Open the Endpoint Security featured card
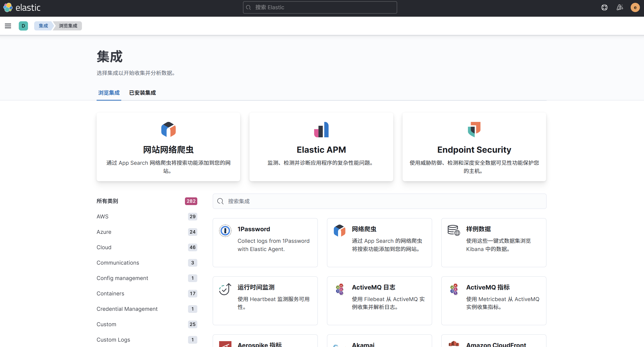Image resolution: width=644 pixels, height=347 pixels. 474,147
